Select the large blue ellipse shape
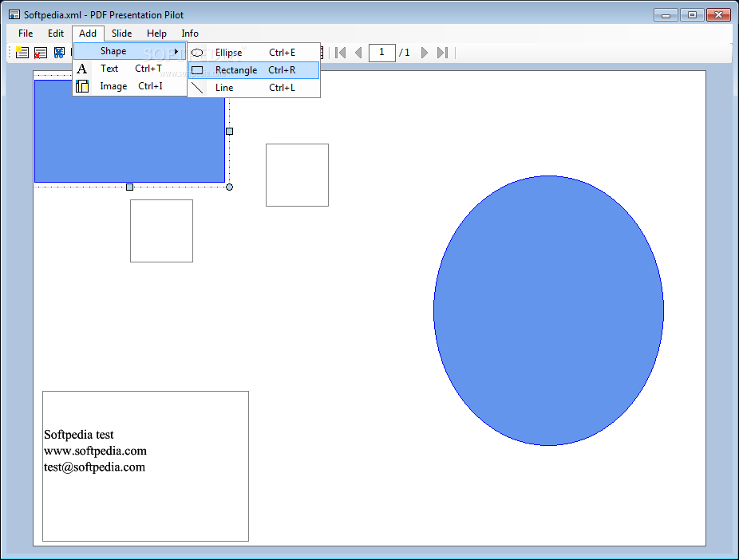739x560 pixels. pos(548,310)
